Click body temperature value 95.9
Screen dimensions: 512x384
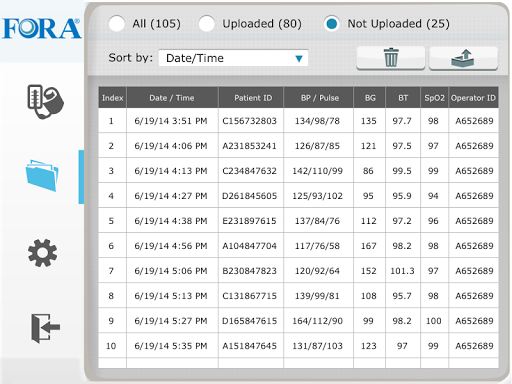402,196
